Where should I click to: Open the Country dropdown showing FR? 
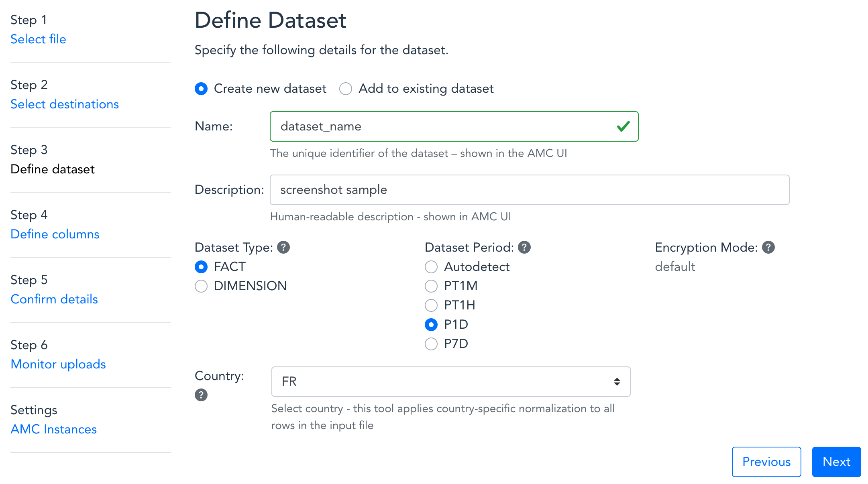click(450, 381)
